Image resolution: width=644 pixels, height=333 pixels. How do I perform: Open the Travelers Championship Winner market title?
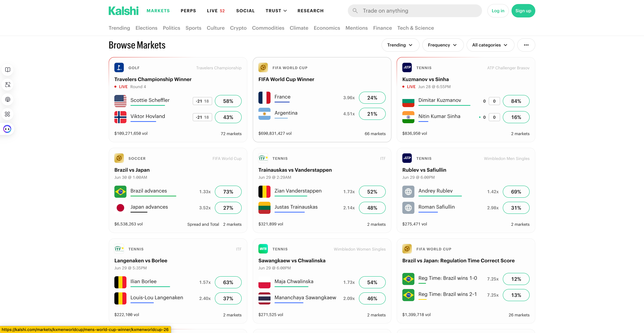click(x=153, y=79)
